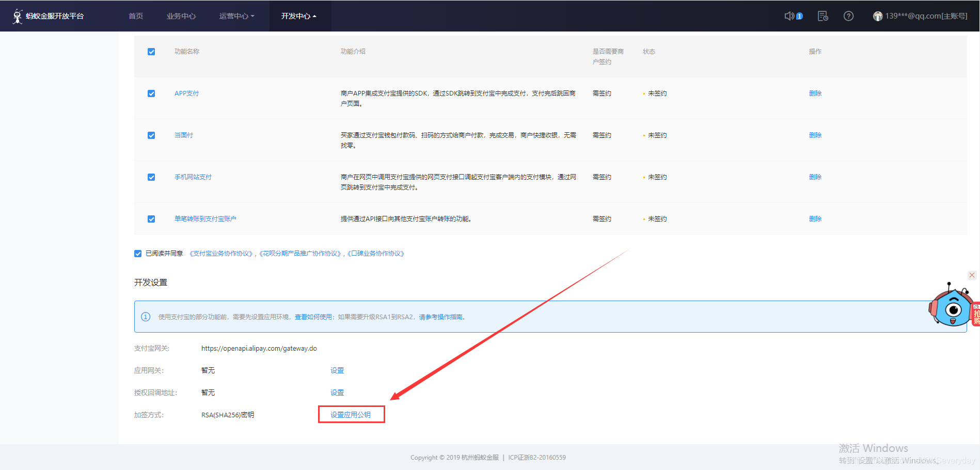The image size is (980, 470).
Task: Click the 功能介绍 column header
Action: pos(353,52)
